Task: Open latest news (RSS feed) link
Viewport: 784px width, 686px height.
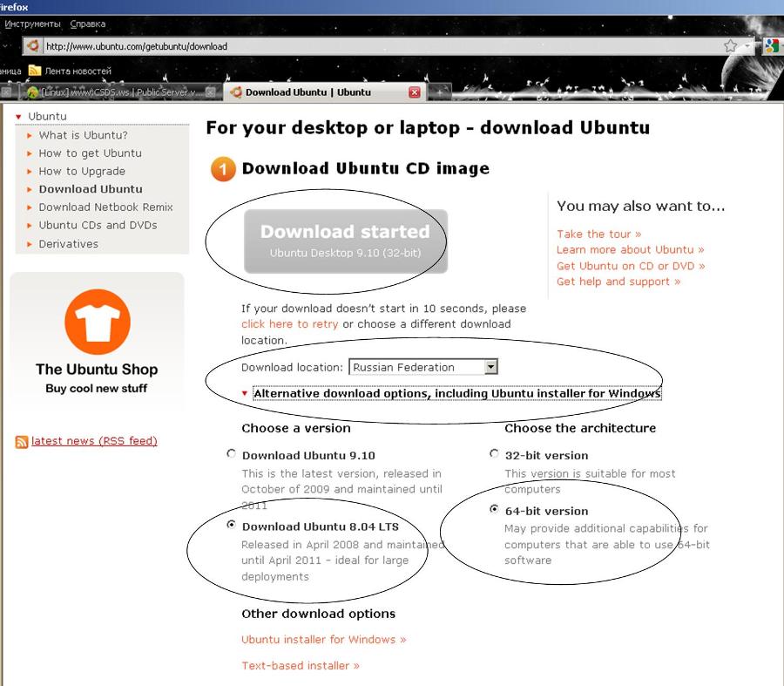Action: (x=94, y=441)
